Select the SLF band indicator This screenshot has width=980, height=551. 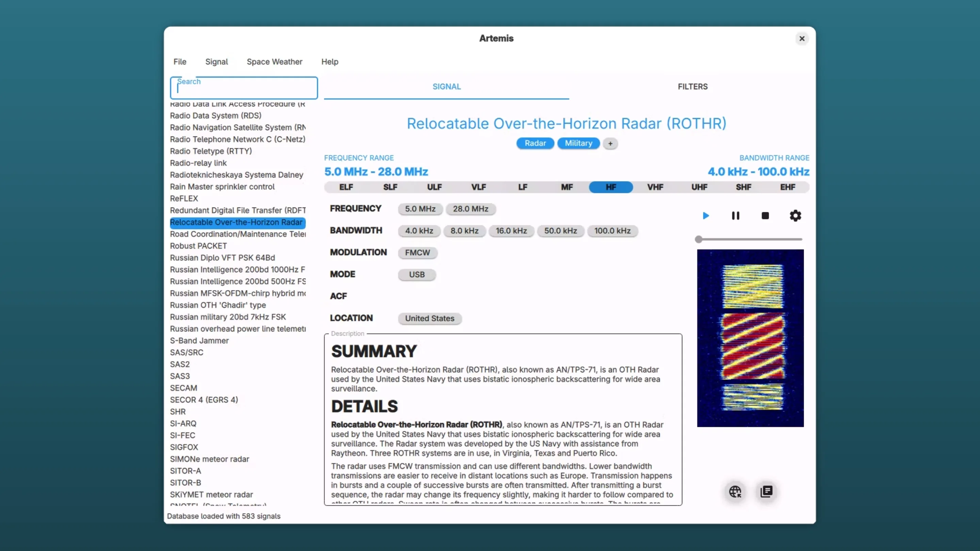[x=390, y=187]
